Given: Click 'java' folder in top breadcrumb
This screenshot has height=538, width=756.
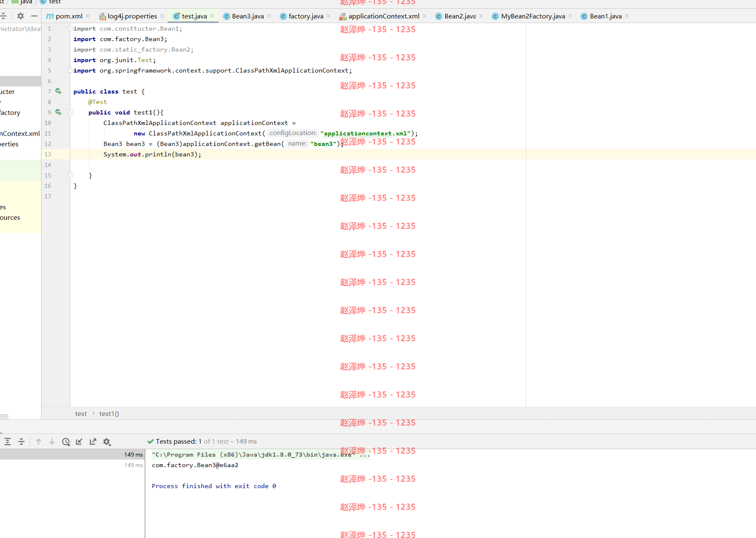Looking at the screenshot, I should pyautogui.click(x=22, y=2).
